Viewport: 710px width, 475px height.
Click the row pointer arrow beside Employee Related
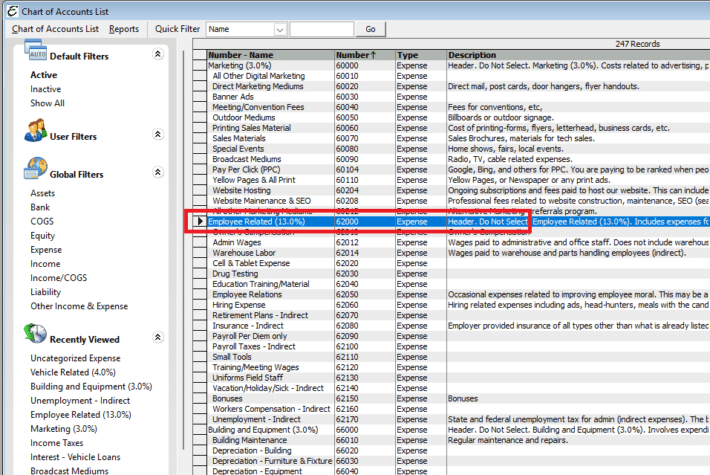(x=200, y=221)
